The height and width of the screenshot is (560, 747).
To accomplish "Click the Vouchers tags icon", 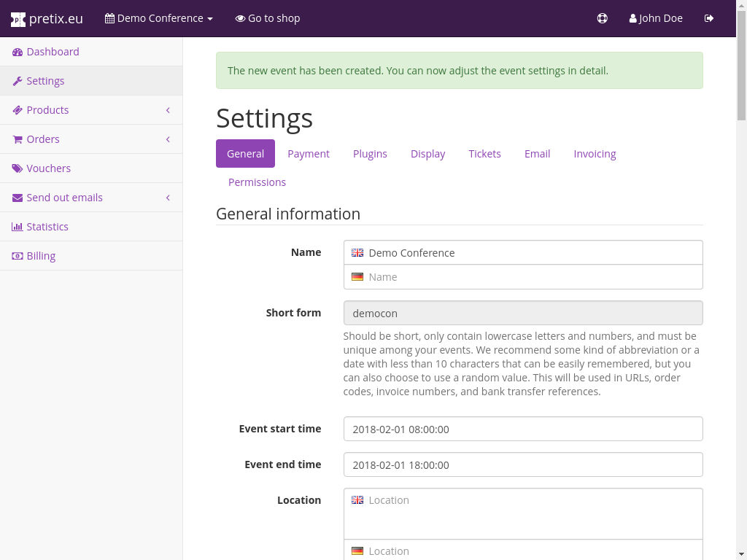I will click(x=18, y=168).
